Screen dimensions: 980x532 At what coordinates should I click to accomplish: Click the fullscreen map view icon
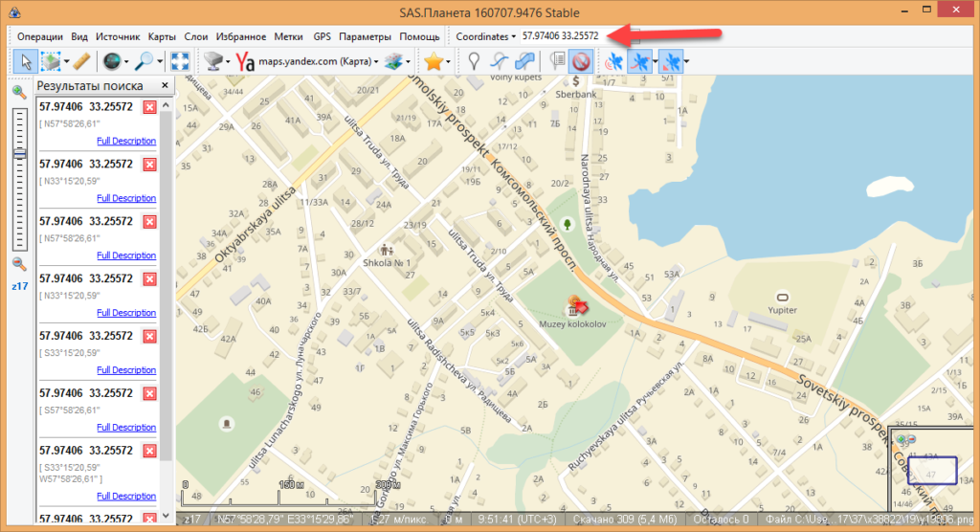[x=180, y=61]
